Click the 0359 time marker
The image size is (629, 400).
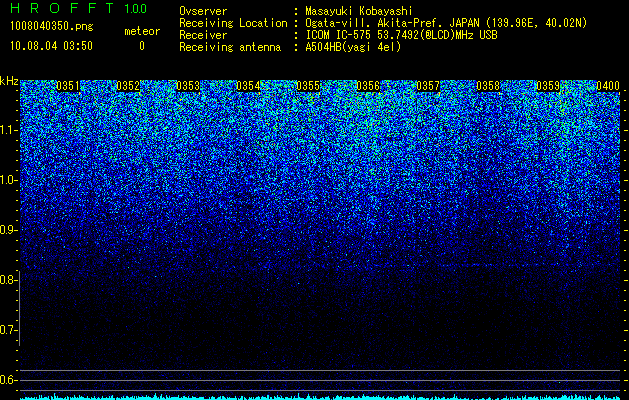click(x=548, y=86)
